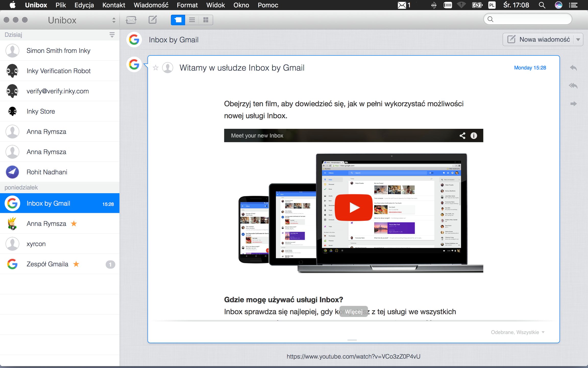Play the YouTube video in email
Screen dimensions: 588x368
point(353,208)
